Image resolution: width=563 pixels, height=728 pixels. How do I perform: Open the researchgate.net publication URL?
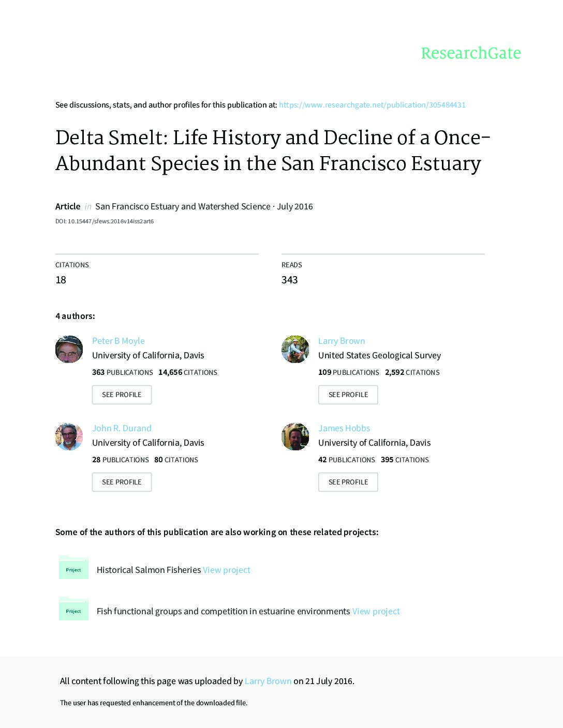click(x=372, y=105)
